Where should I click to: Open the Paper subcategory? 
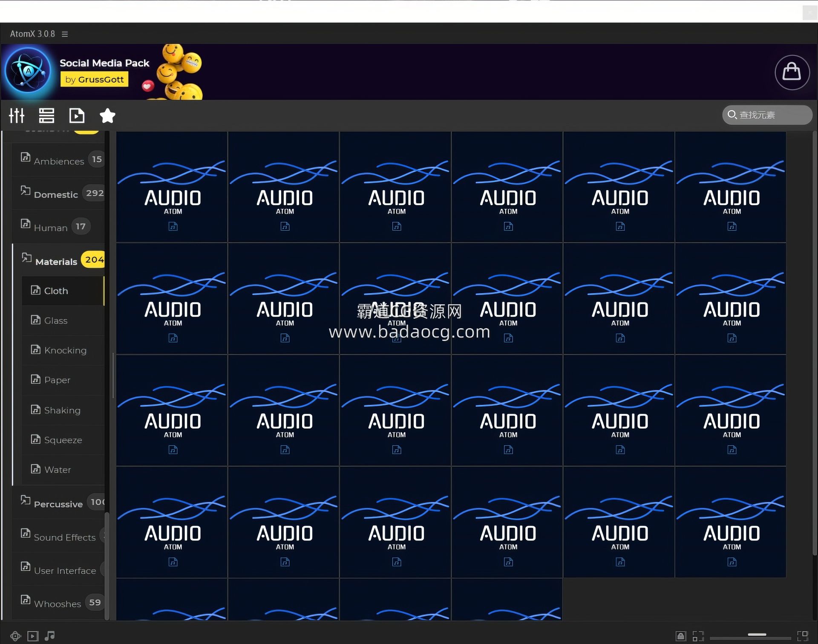pyautogui.click(x=63, y=380)
